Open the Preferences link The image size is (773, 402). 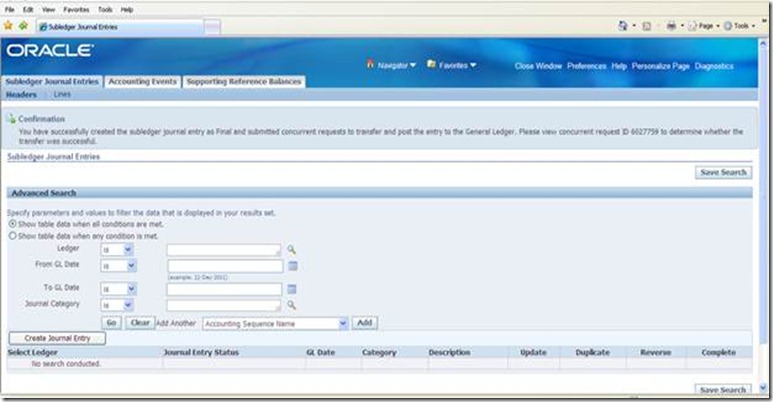[x=586, y=66]
